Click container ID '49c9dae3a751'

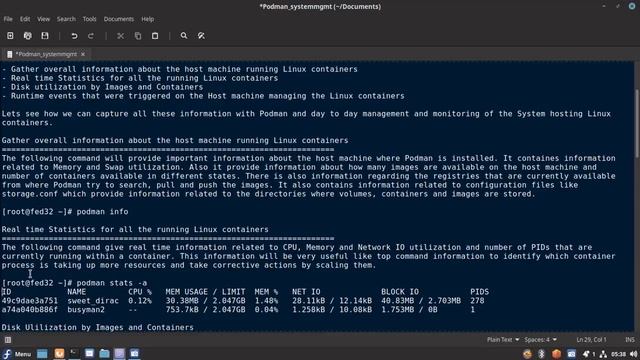(x=30, y=301)
